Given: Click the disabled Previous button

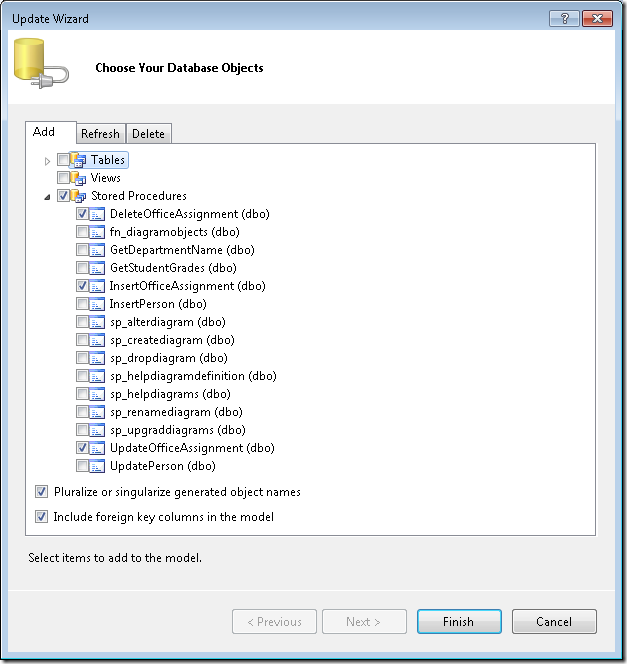Looking at the screenshot, I should (274, 622).
